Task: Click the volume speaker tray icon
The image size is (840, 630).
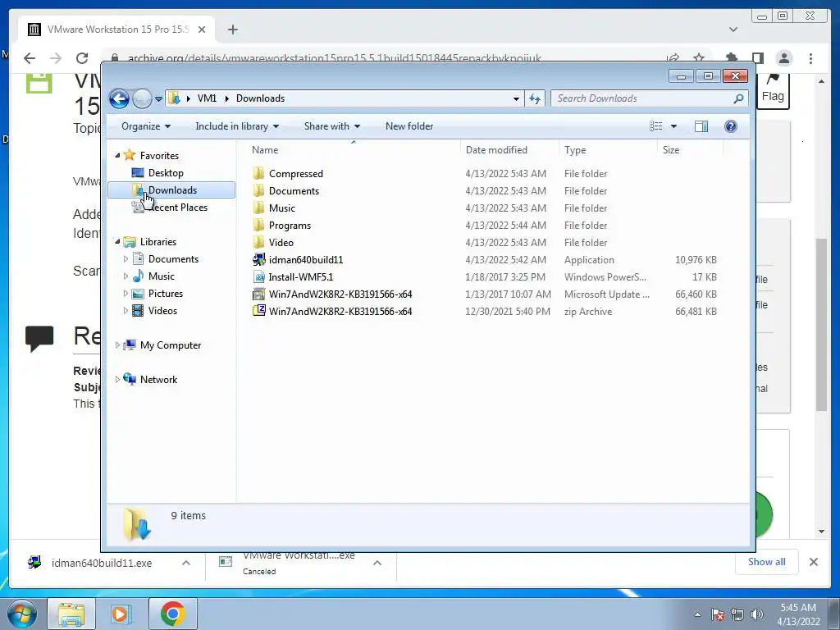Action: coord(756,614)
